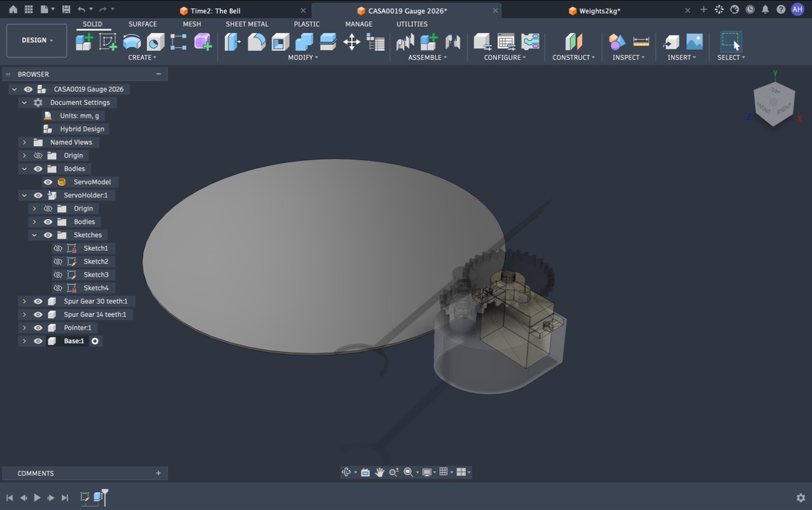This screenshot has width=812, height=510.
Task: Show Sketch1 in the browser
Action: (x=57, y=248)
